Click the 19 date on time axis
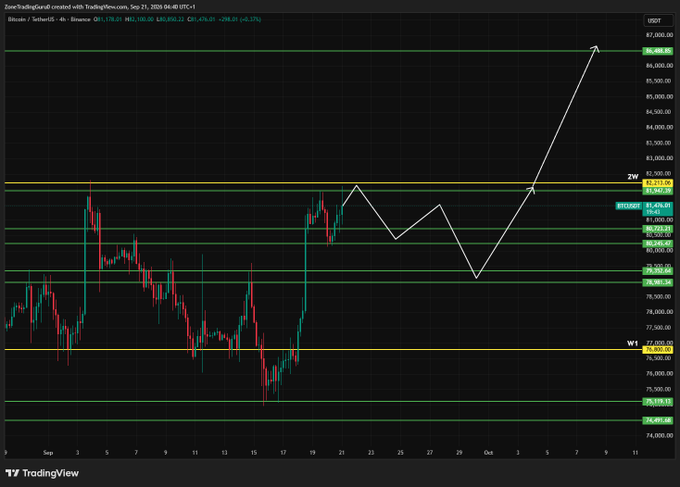The height and width of the screenshot is (487, 680). click(x=312, y=453)
